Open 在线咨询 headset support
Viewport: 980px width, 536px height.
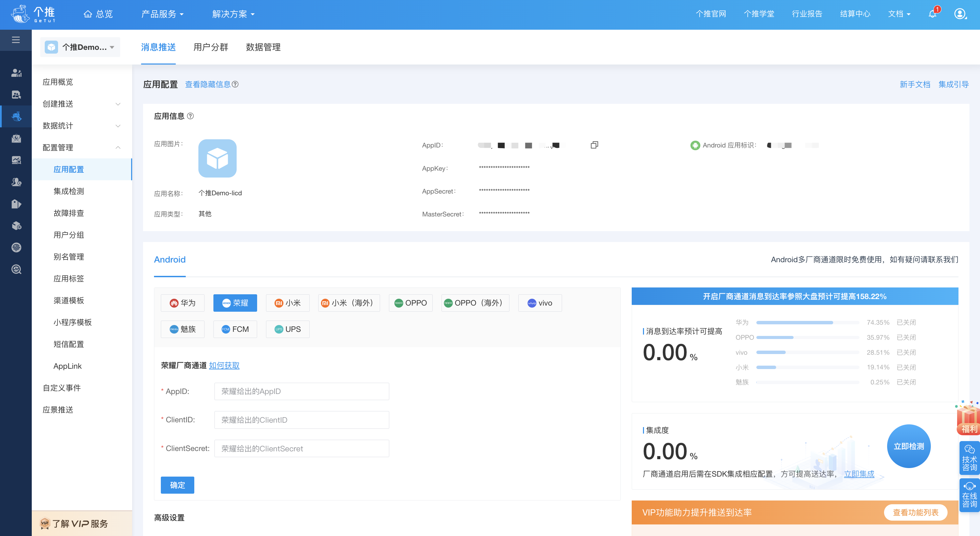969,495
